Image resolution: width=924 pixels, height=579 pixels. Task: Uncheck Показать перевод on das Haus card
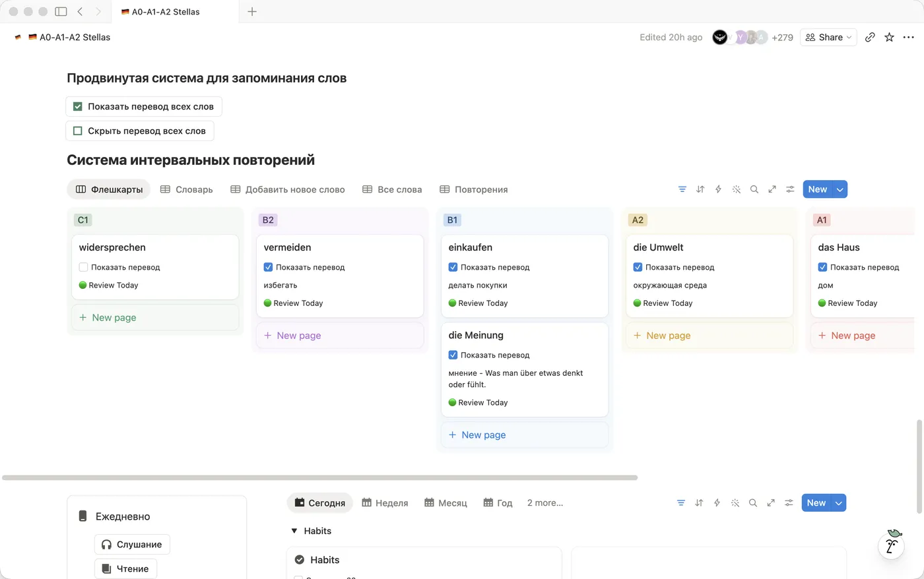pyautogui.click(x=822, y=267)
